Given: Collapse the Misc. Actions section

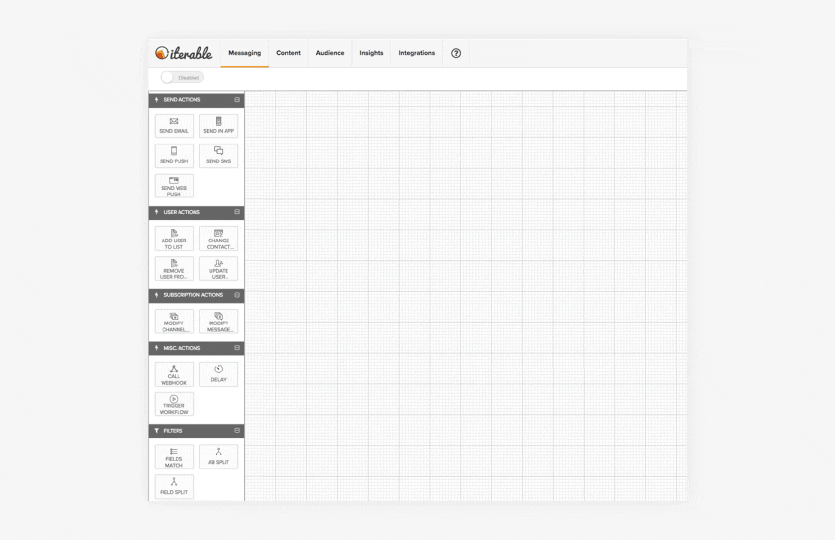Looking at the screenshot, I should [237, 348].
